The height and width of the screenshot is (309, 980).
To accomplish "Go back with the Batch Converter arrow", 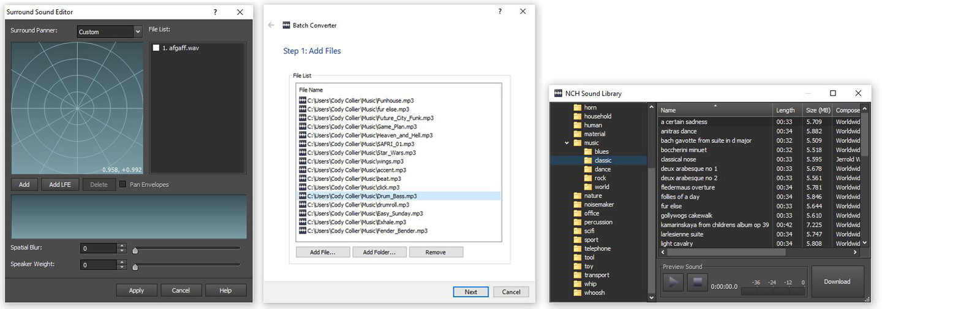I will point(271,25).
